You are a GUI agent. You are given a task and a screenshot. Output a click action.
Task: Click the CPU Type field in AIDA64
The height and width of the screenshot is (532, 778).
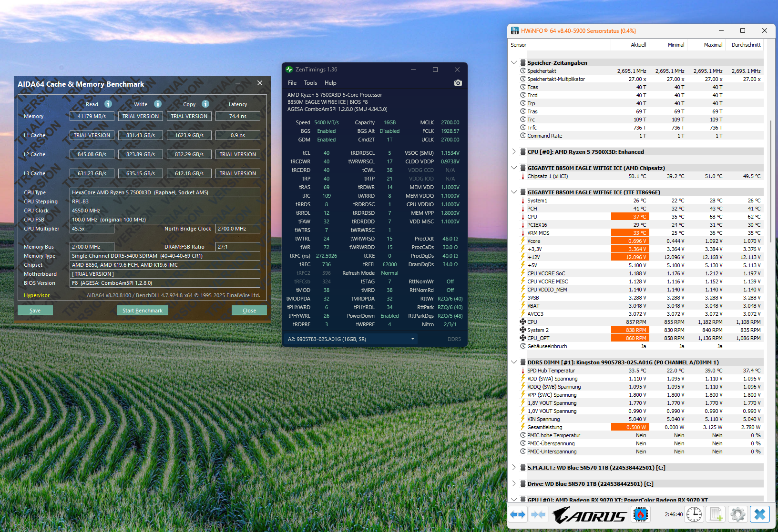[165, 192]
